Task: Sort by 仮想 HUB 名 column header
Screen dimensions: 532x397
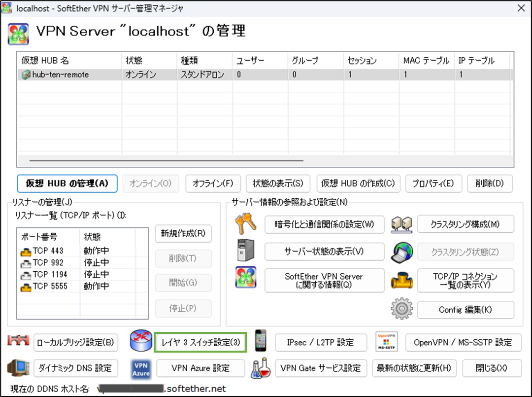Action: pos(69,61)
